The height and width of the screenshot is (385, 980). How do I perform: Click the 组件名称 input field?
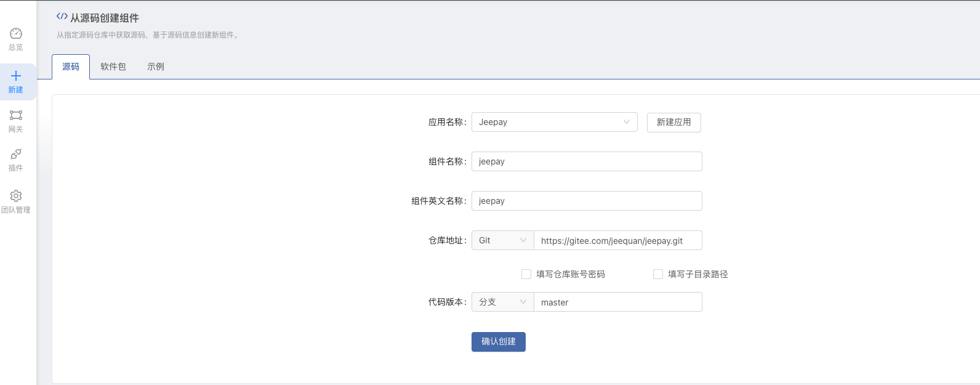587,161
